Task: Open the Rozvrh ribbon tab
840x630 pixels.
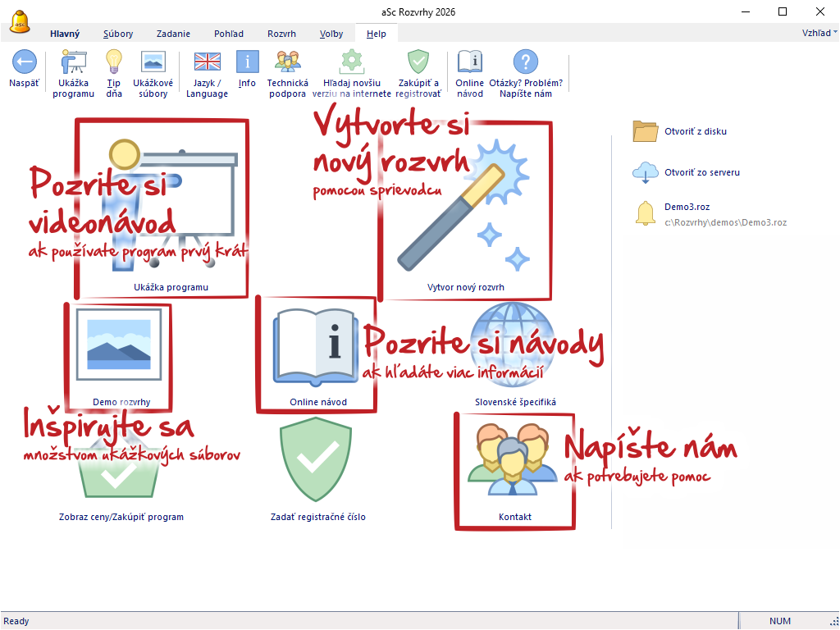Action: click(281, 34)
